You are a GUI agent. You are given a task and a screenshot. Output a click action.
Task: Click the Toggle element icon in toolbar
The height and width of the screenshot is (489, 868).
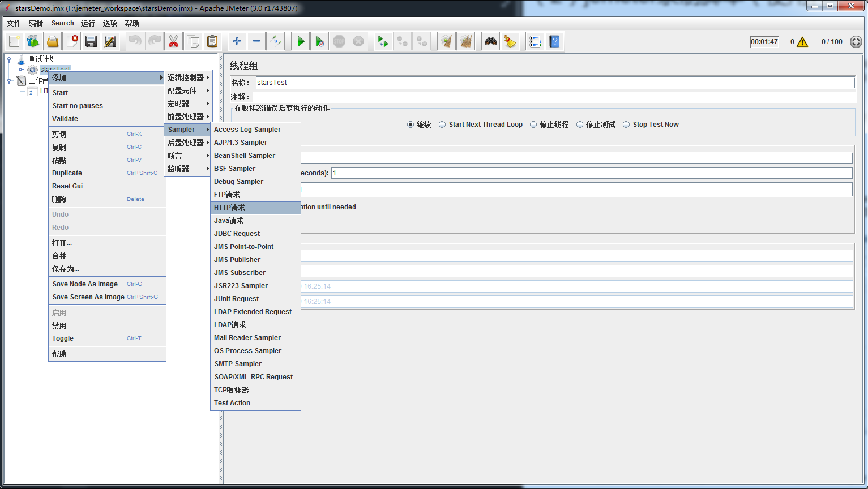tap(276, 41)
